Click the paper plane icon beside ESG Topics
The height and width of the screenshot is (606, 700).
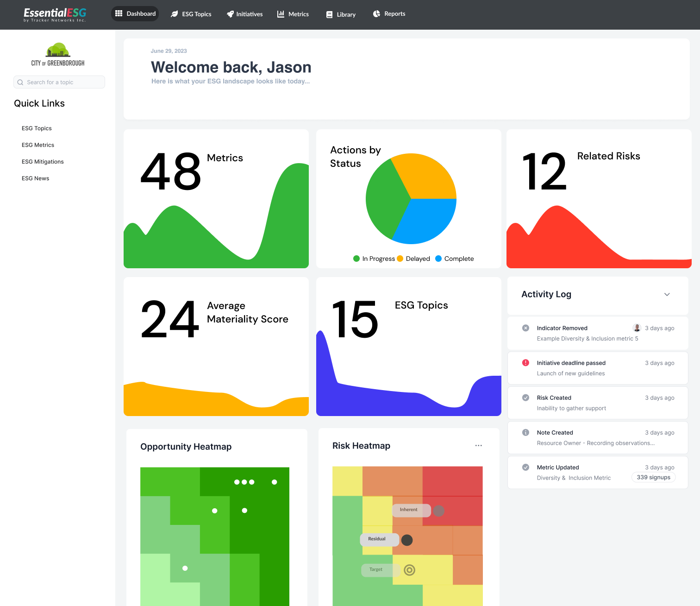pyautogui.click(x=174, y=13)
